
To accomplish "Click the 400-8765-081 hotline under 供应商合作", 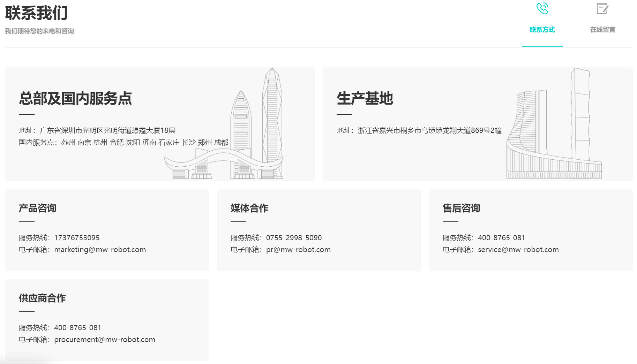I will tap(77, 328).
